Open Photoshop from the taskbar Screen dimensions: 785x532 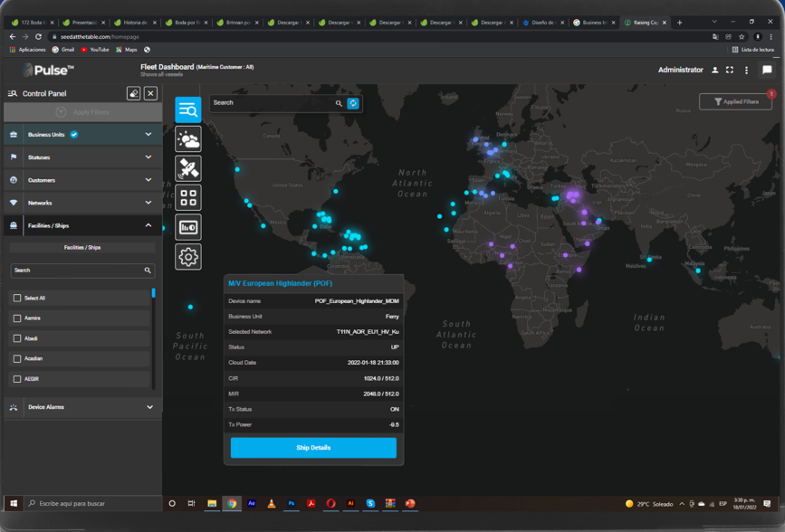pyautogui.click(x=291, y=503)
